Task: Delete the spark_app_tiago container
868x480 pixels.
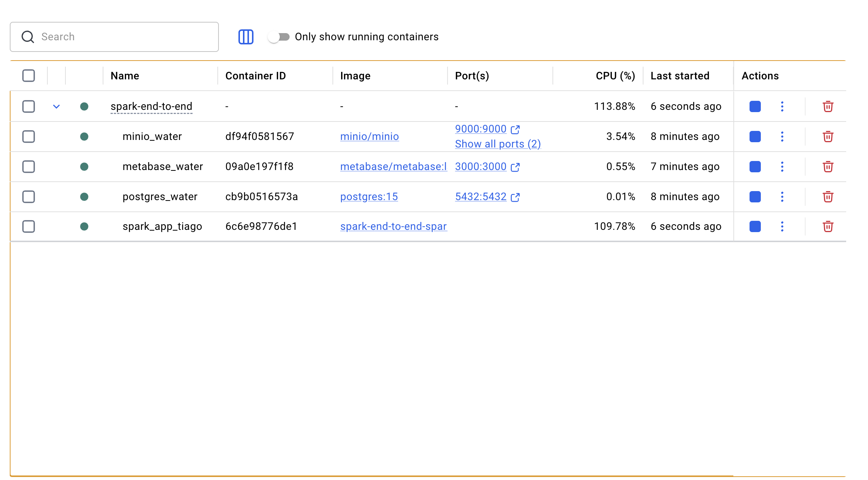Action: 828,226
